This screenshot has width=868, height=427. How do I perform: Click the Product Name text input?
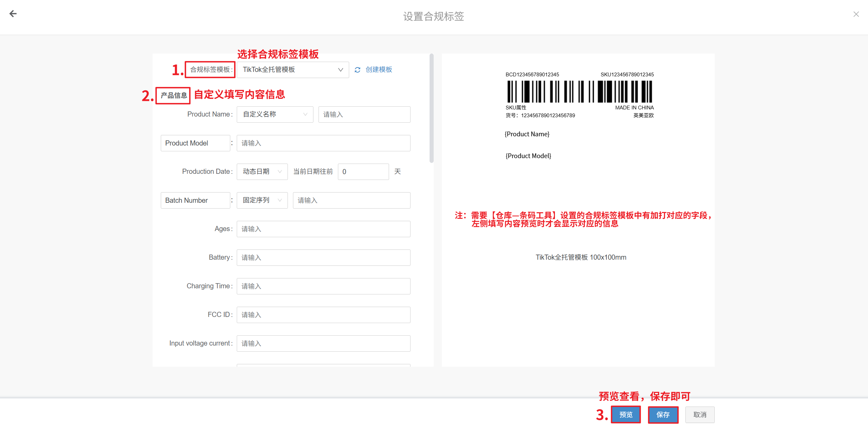364,115
